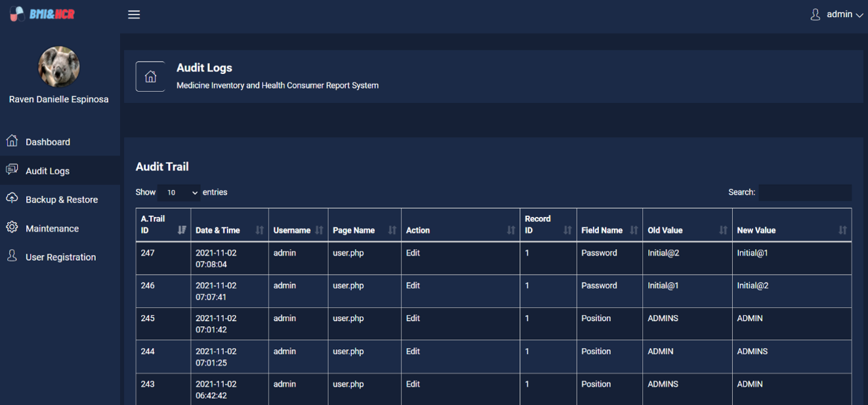
Task: Click the BMI&NCR logo
Action: click(x=43, y=14)
